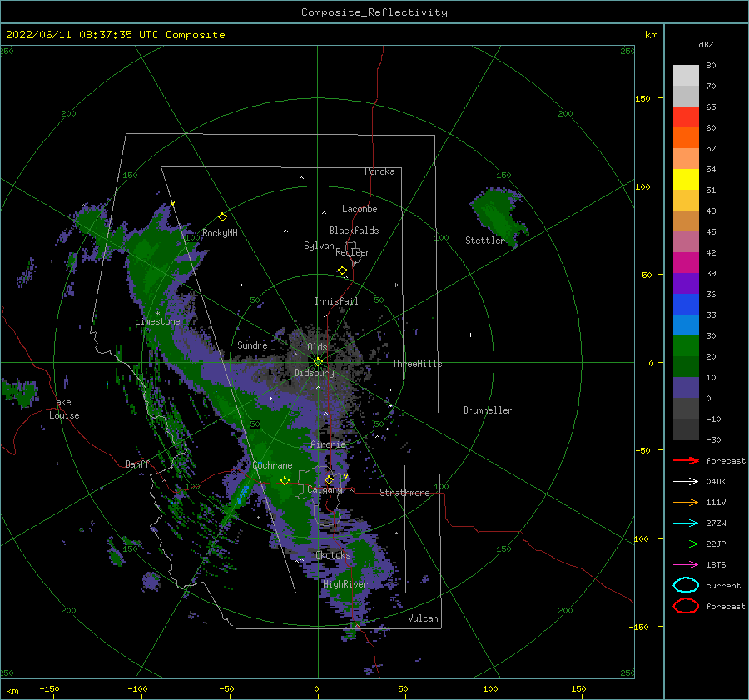Click the Airdrie city label
Screen dimensions: 749x700
tap(328, 444)
